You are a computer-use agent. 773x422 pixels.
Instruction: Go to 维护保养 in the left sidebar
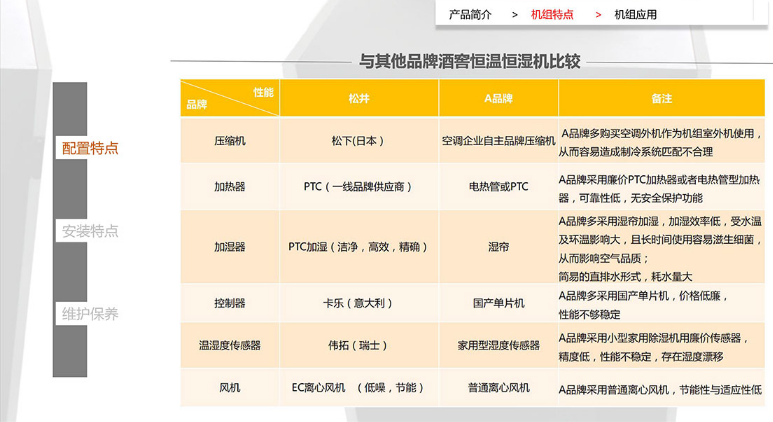pos(90,314)
